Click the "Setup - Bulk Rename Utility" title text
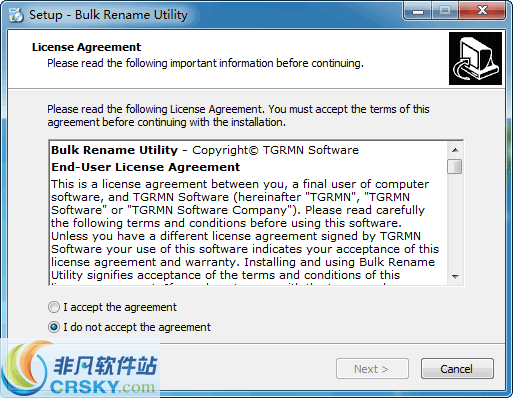Image resolution: width=513 pixels, height=398 pixels. 108,15
